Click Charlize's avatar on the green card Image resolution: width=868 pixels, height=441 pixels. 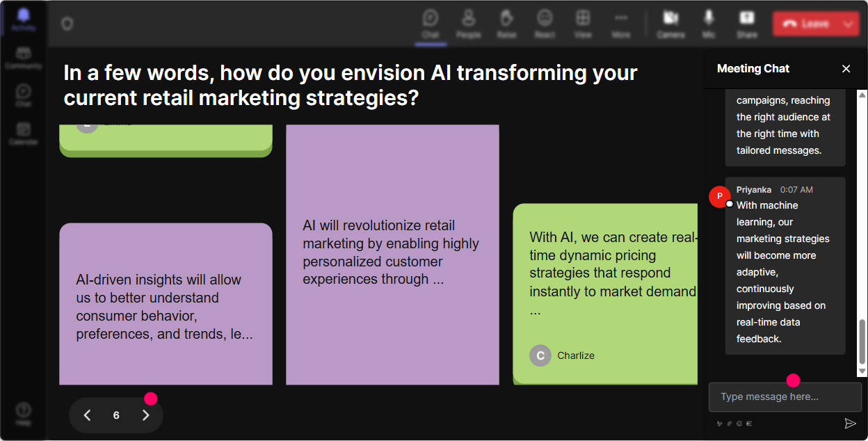540,355
